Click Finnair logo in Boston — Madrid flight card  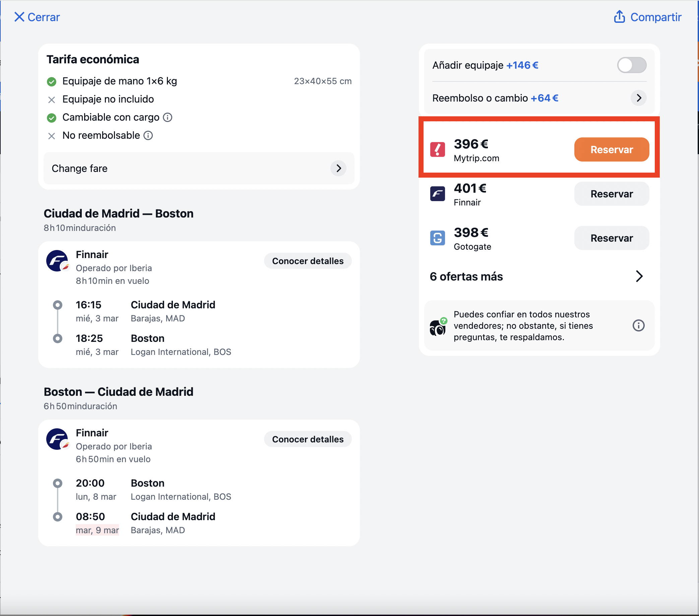[57, 439]
